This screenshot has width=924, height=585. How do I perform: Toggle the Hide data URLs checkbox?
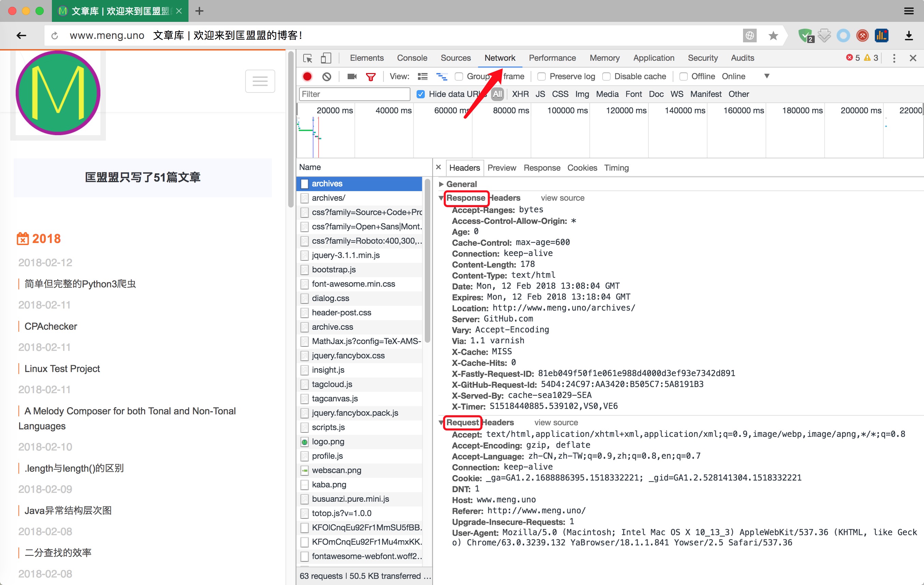click(x=420, y=94)
